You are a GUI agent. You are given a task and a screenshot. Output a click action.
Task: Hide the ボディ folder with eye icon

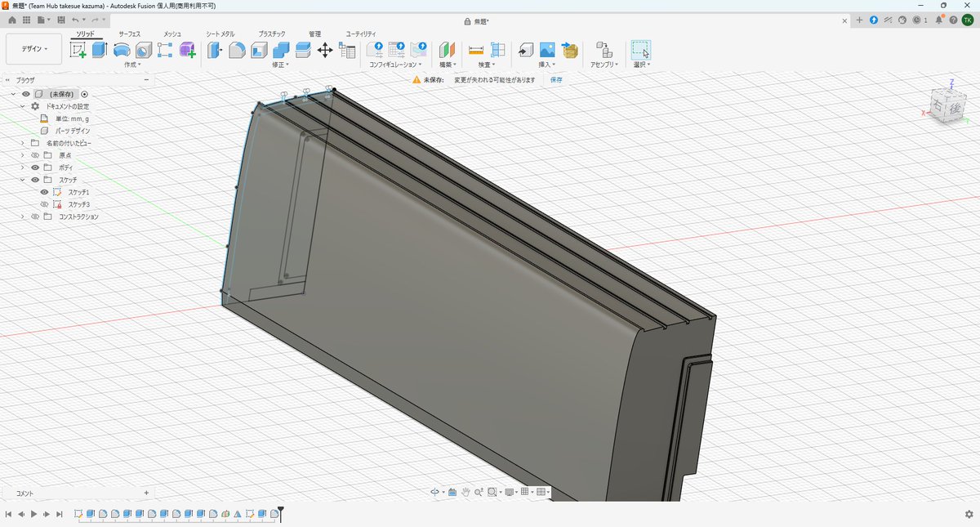[x=35, y=167]
